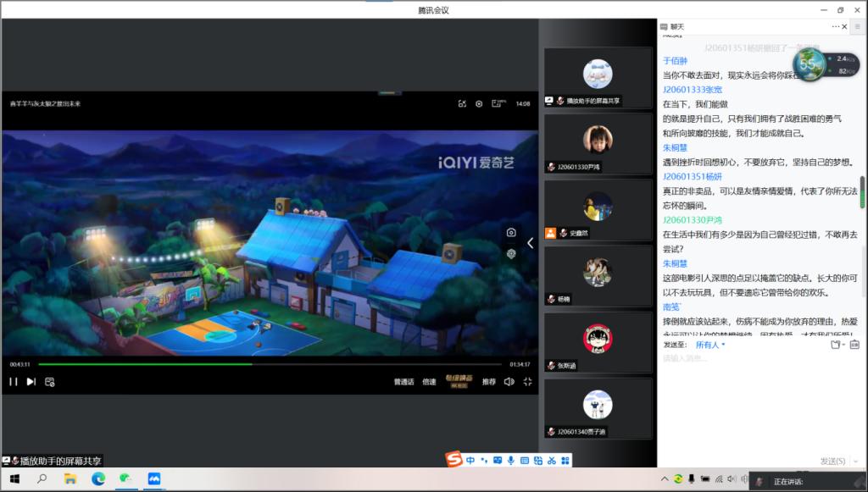Pause the iQIYI video playback

pyautogui.click(x=13, y=382)
